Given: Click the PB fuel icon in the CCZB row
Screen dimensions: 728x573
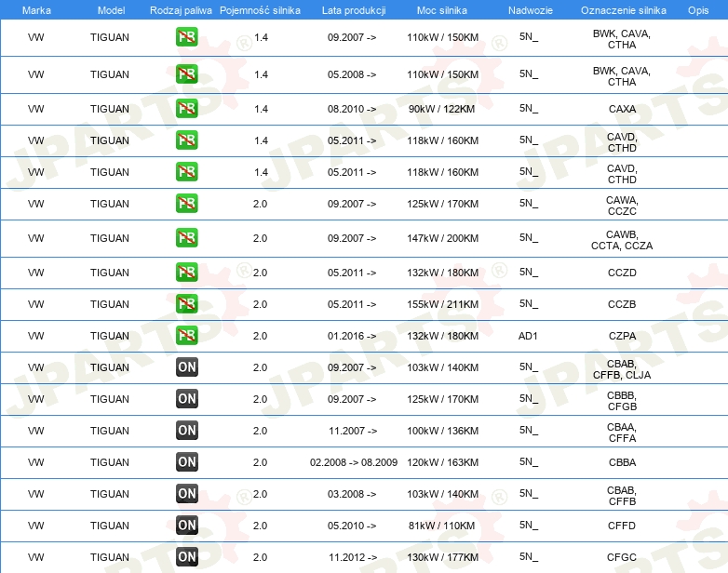Looking at the screenshot, I should coord(186,304).
